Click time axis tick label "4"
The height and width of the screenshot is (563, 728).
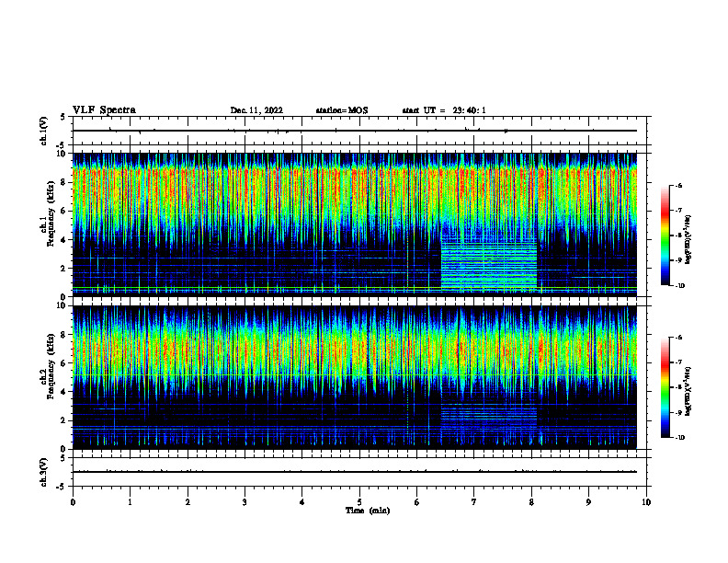coord(302,502)
